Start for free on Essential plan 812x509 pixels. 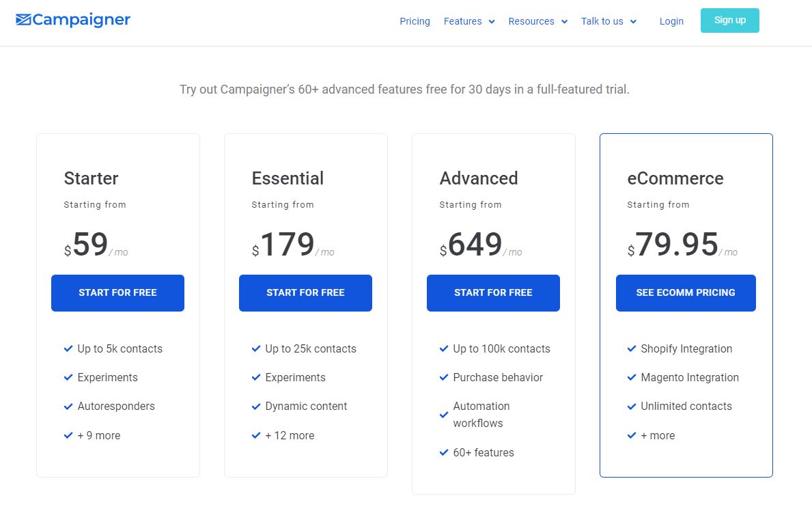point(305,293)
